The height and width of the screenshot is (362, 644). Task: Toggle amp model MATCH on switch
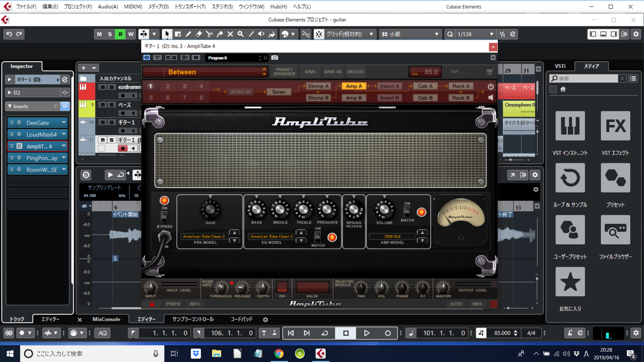click(x=407, y=211)
